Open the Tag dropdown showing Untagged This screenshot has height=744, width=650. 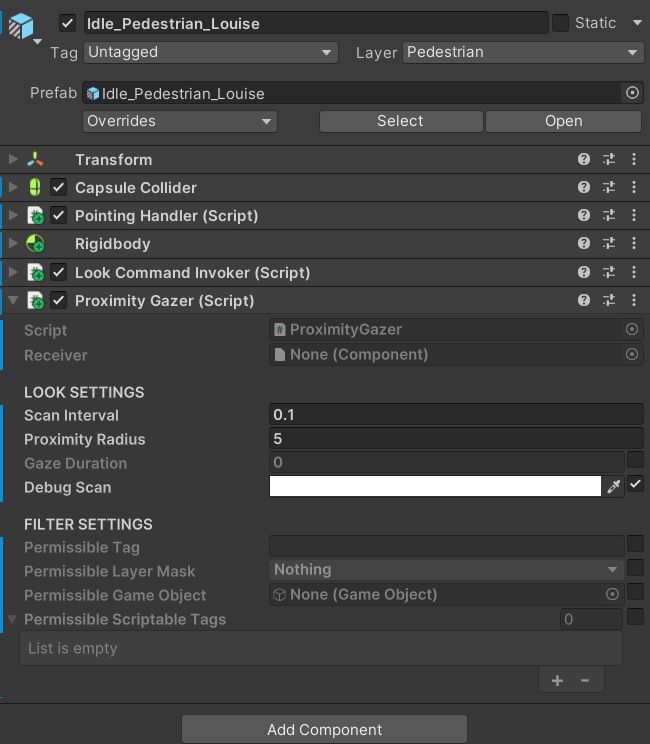tap(211, 52)
